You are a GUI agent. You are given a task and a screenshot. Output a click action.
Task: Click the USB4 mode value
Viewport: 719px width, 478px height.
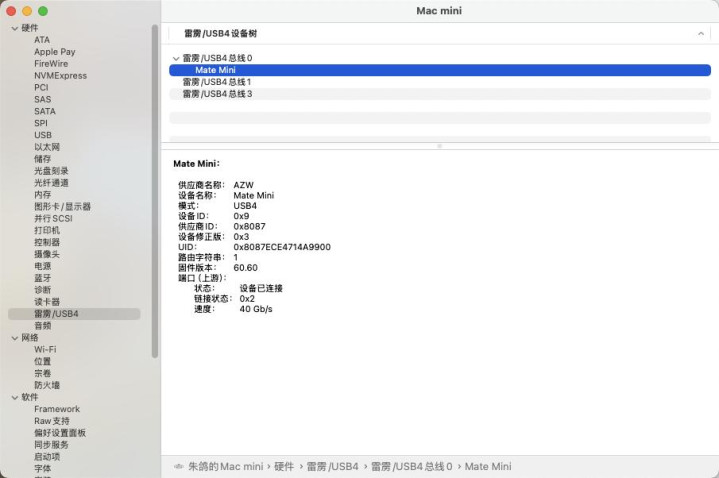tap(245, 206)
